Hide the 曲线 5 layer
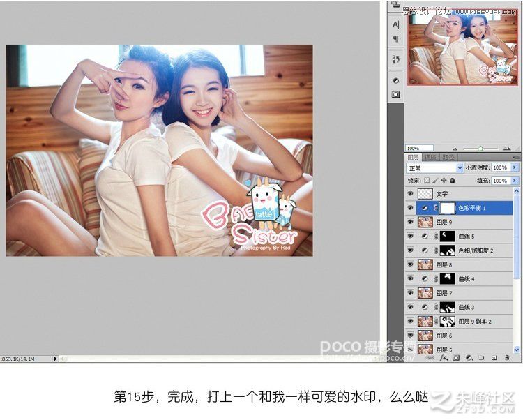 coord(410,237)
